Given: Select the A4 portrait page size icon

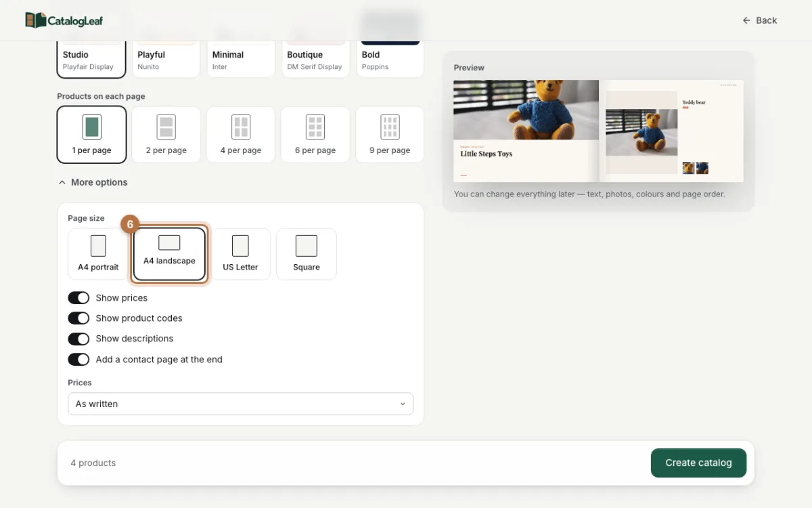Looking at the screenshot, I should (x=98, y=246).
